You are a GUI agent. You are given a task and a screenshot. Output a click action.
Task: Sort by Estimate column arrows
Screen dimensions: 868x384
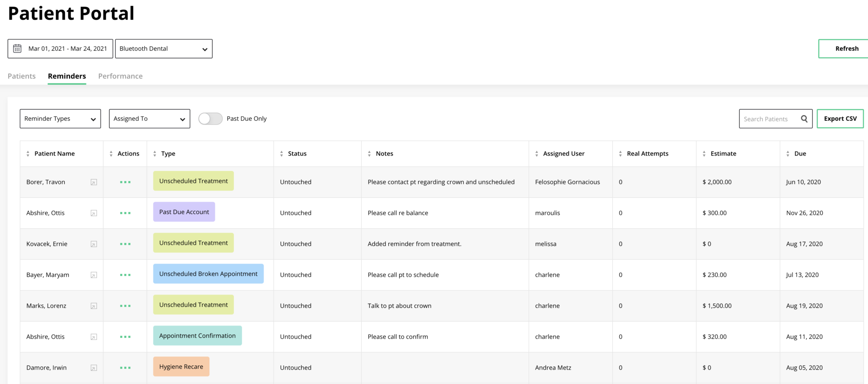point(704,154)
